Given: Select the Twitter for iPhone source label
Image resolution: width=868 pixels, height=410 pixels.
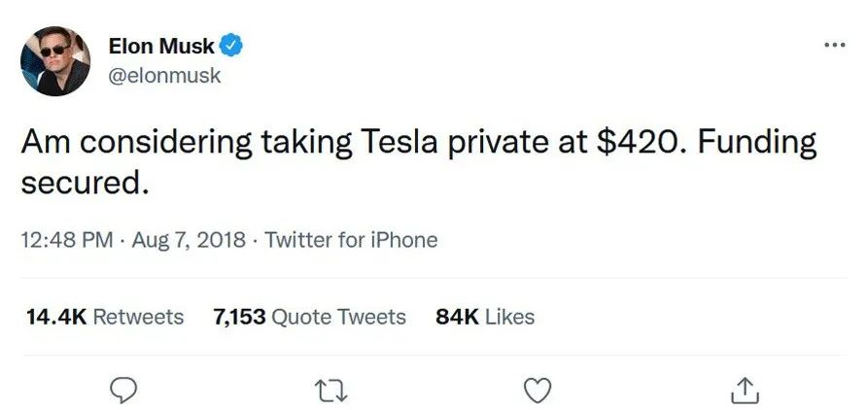Looking at the screenshot, I should point(351,240).
